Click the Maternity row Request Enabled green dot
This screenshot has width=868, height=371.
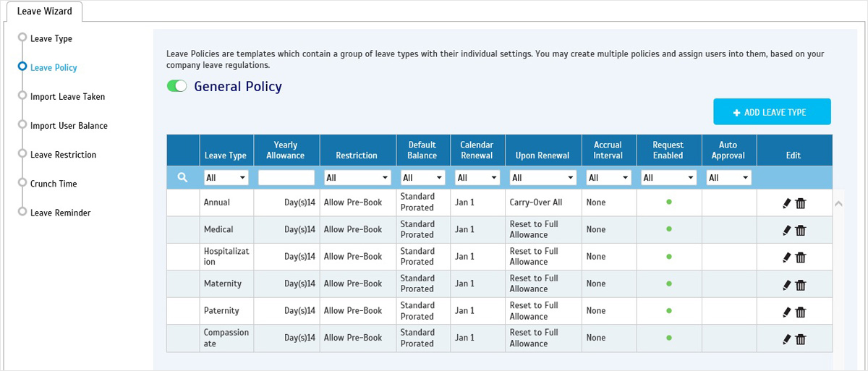coord(669,283)
